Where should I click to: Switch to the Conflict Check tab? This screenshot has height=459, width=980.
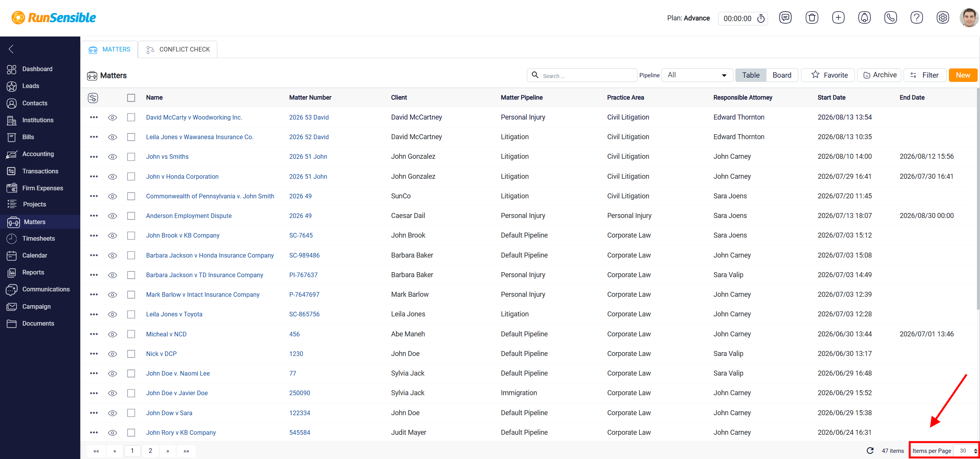pyautogui.click(x=178, y=50)
